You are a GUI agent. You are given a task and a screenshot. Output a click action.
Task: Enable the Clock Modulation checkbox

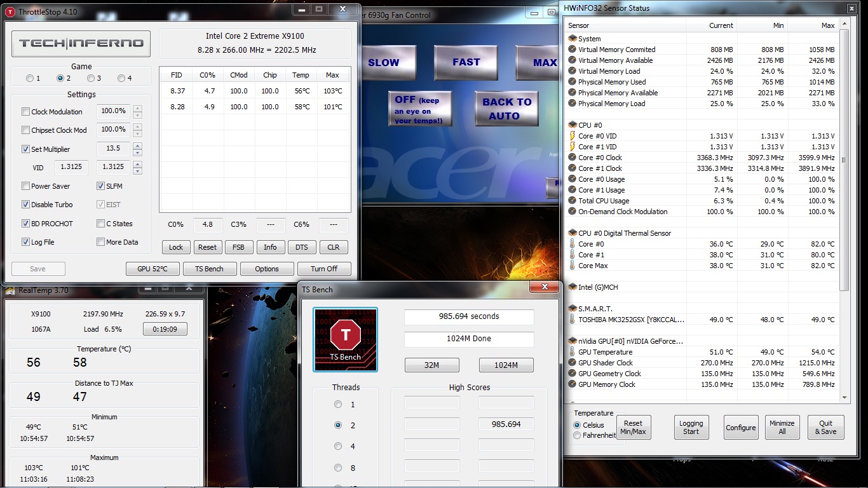pos(26,112)
